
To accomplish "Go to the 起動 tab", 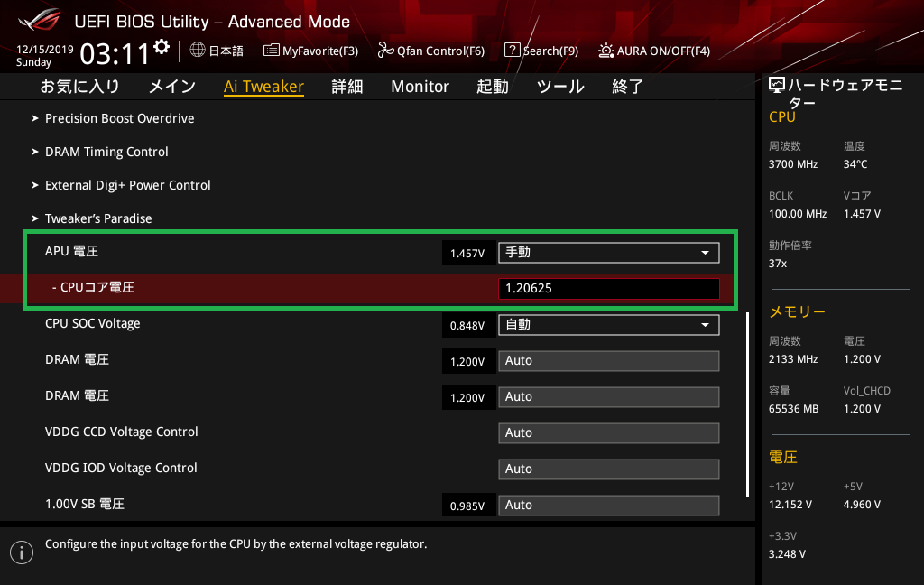I will [492, 87].
